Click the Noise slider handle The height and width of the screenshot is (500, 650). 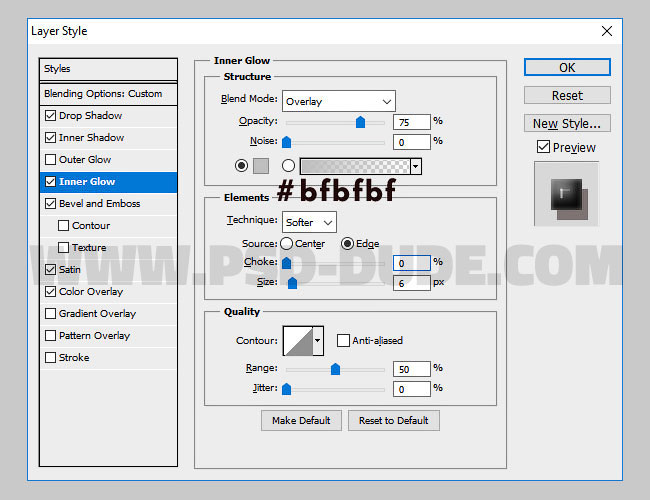pyautogui.click(x=286, y=142)
